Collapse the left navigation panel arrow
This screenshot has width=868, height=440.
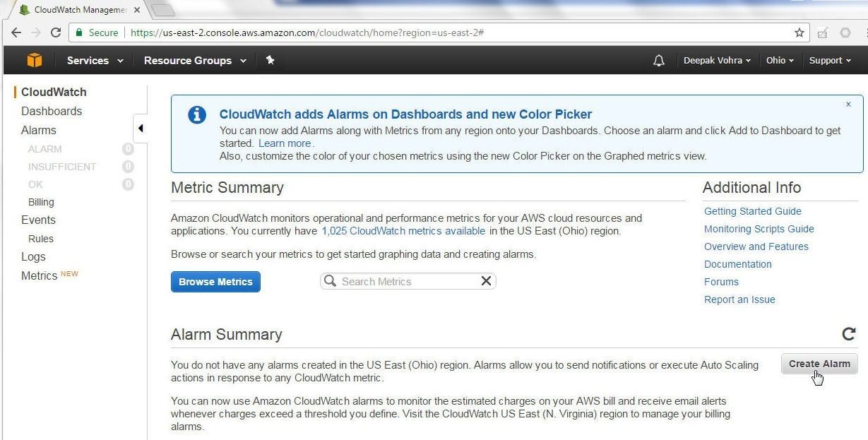(141, 128)
